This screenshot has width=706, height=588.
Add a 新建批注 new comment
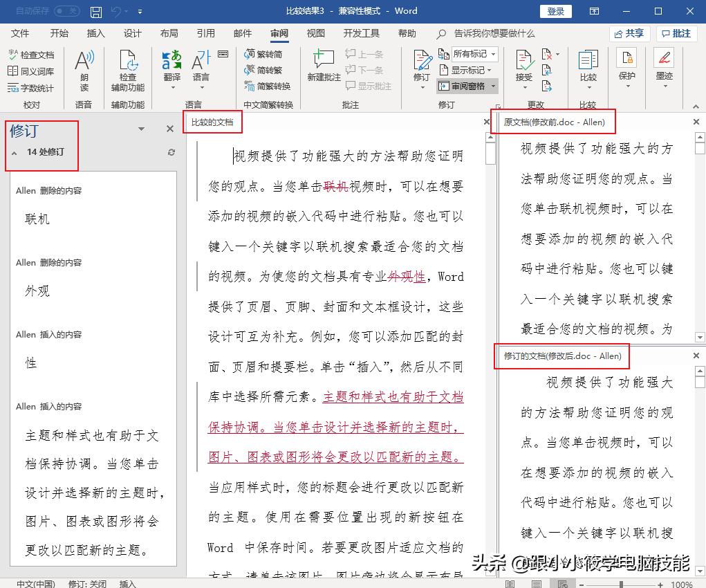(324, 66)
